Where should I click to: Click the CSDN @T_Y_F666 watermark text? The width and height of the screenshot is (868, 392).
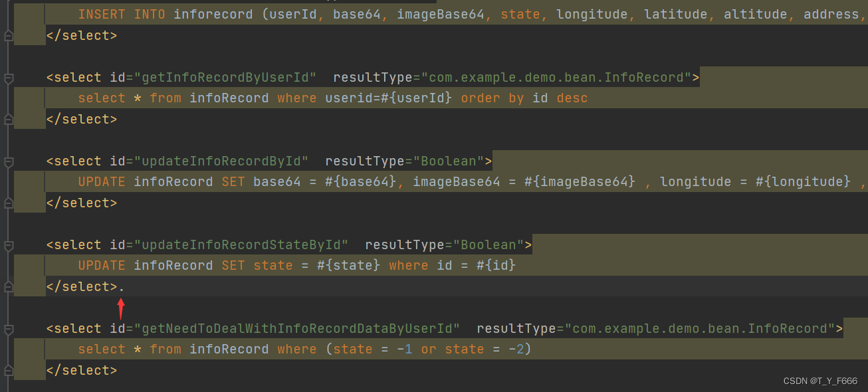tap(819, 381)
